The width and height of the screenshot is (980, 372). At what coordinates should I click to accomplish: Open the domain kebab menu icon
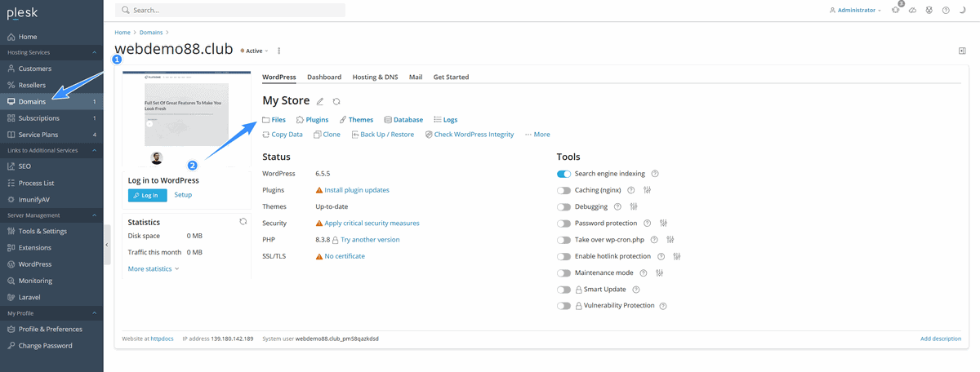coord(279,51)
